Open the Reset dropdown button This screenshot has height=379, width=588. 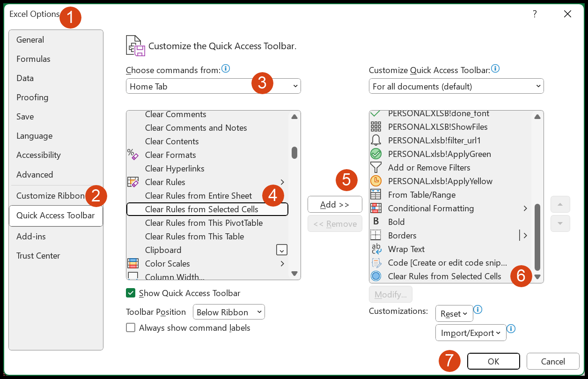tap(454, 314)
